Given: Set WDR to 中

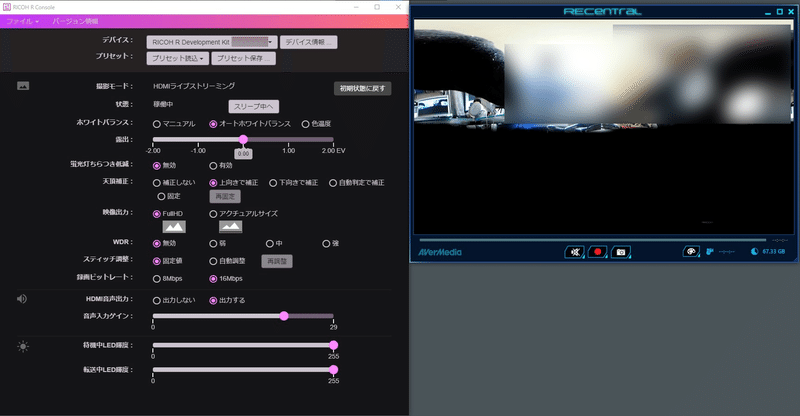Looking at the screenshot, I should point(269,244).
